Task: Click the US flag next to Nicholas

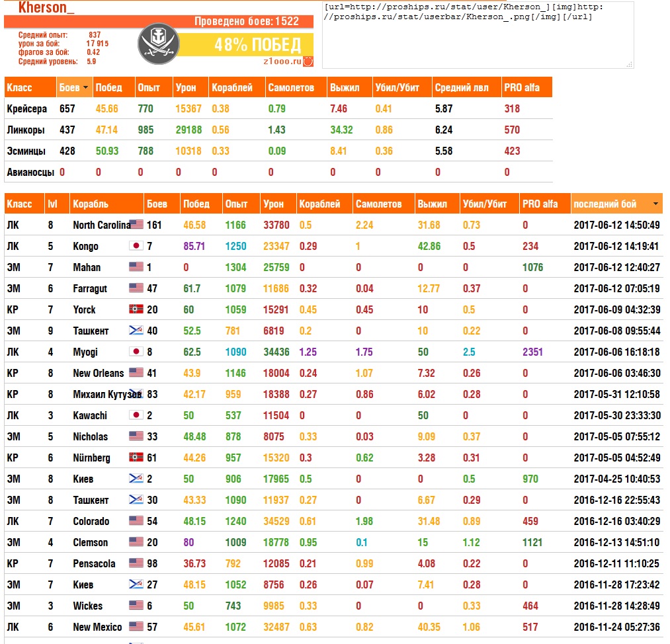Action: [136, 436]
